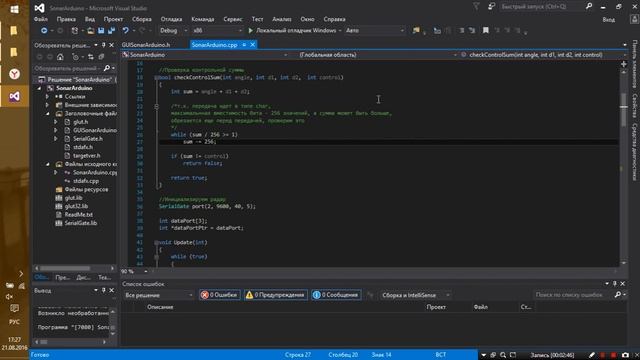Image resolution: width=640 pixels, height=360 pixels.
Task: Click Solution Explorer horizontal scrollbar thumb
Action: (x=65, y=268)
